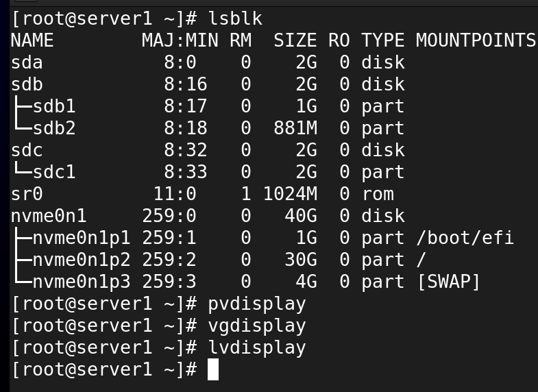This screenshot has width=538, height=392.
Task: Click the SIZE column header
Action: click(x=295, y=40)
